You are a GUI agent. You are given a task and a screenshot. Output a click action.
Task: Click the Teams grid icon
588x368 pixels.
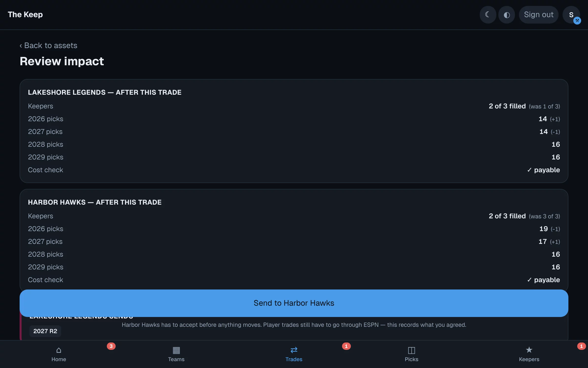click(176, 350)
